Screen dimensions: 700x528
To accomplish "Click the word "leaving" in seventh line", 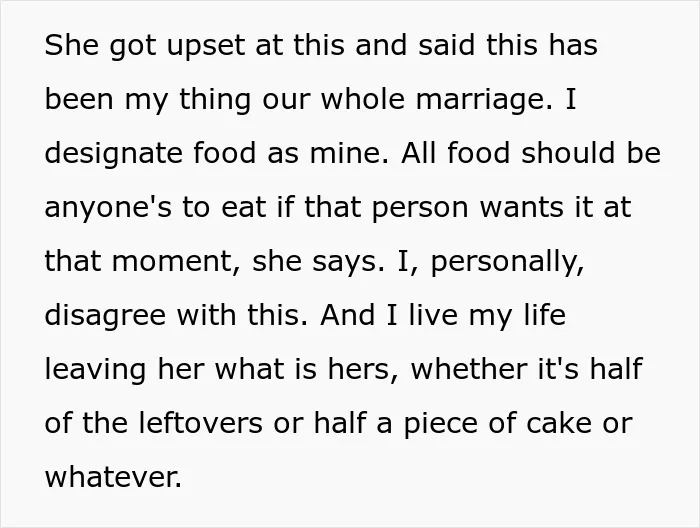I will coord(95,371).
